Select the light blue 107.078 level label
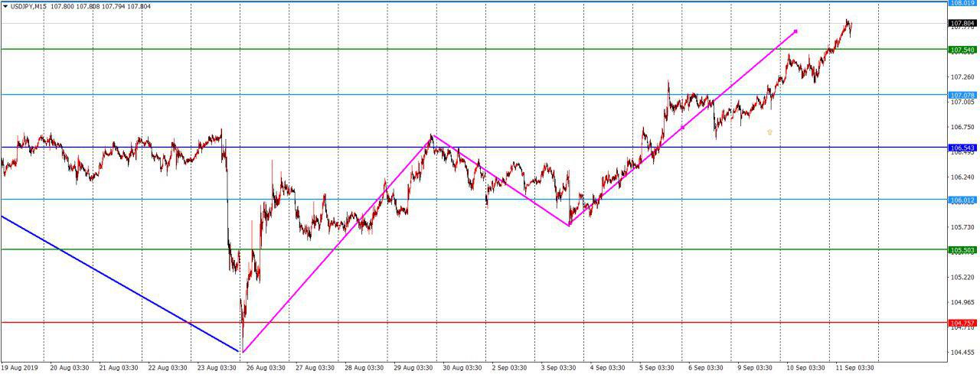This screenshot has height=374, width=980. [x=962, y=95]
